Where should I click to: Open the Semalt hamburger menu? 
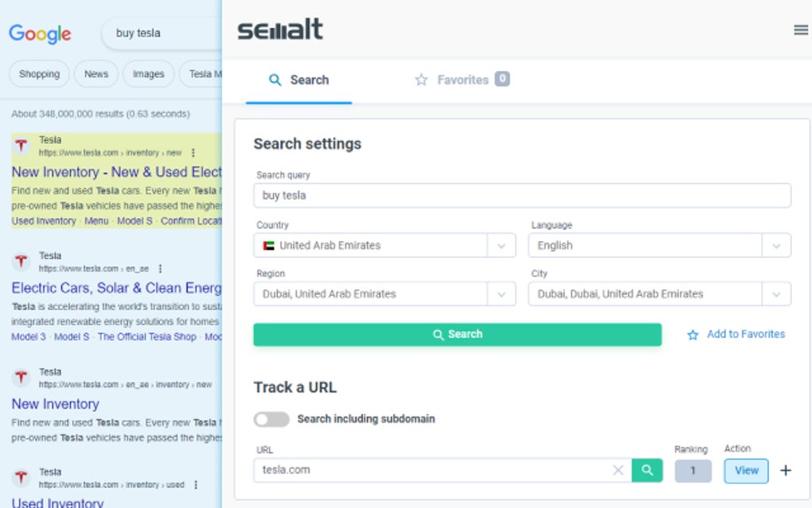click(800, 30)
